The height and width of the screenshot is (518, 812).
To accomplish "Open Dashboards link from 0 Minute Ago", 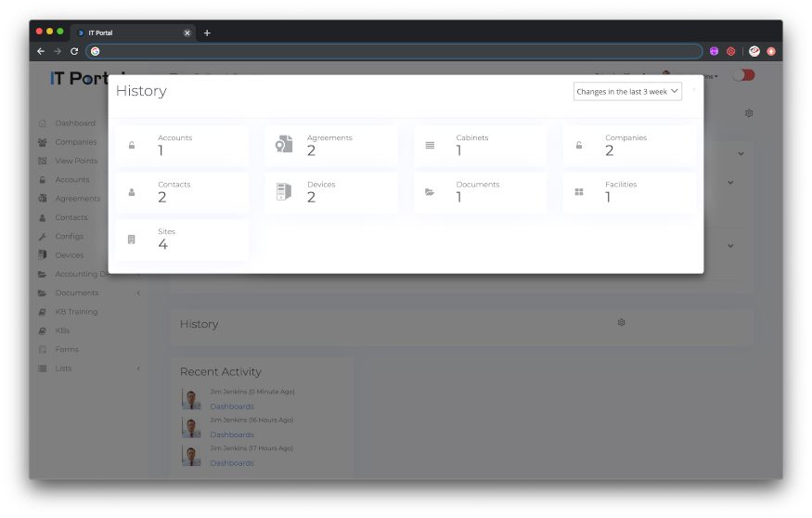I will pos(232,407).
